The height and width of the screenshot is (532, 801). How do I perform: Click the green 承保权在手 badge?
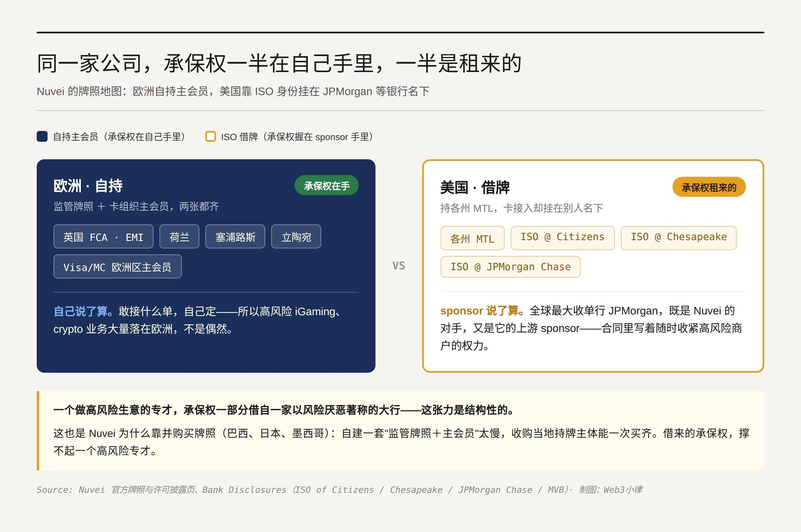point(327,185)
